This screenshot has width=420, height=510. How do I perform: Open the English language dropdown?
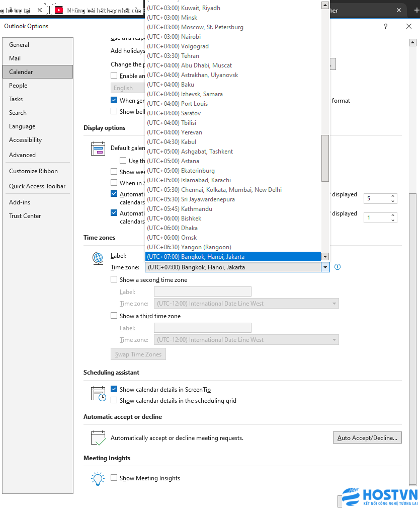pyautogui.click(x=128, y=88)
